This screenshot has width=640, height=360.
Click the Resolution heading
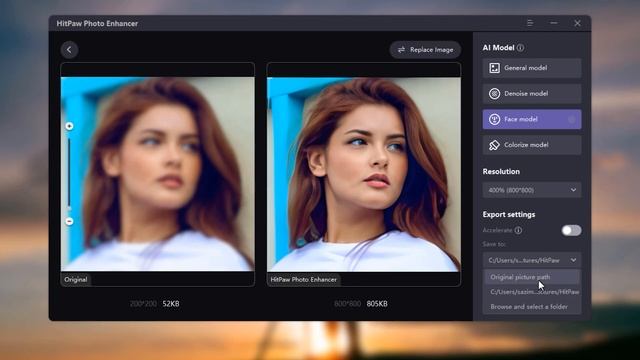(501, 171)
